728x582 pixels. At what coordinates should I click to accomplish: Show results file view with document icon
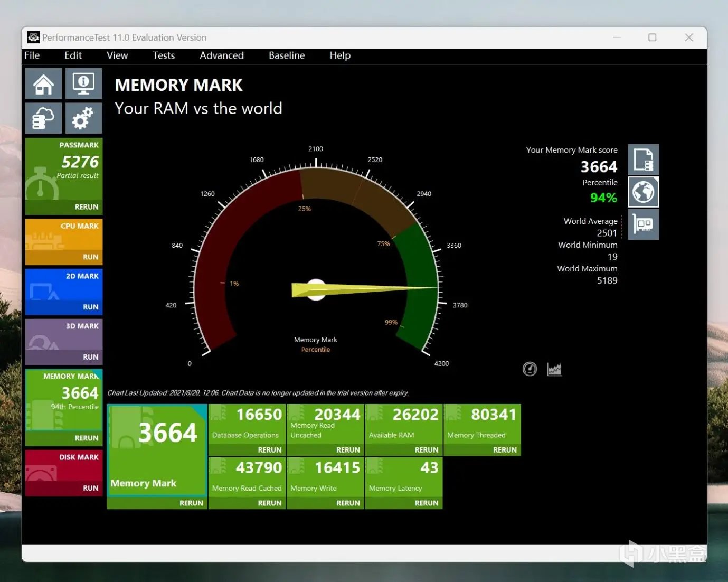[x=643, y=159]
